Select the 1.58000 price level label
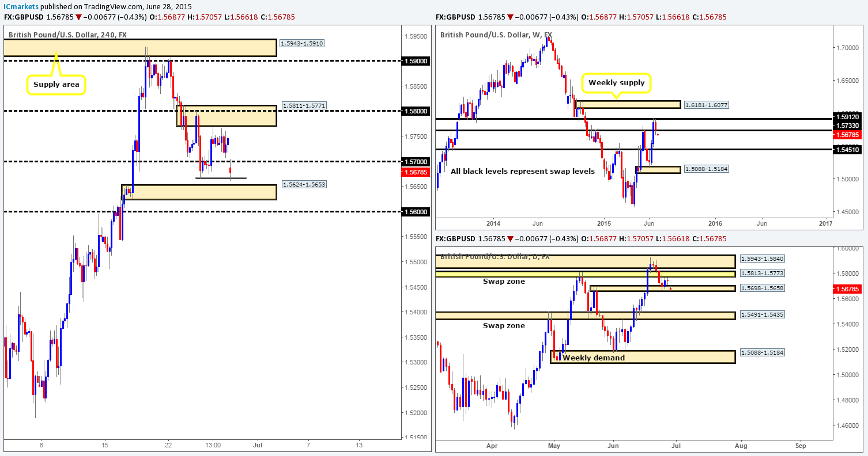The height and width of the screenshot is (456, 868). pyautogui.click(x=415, y=111)
